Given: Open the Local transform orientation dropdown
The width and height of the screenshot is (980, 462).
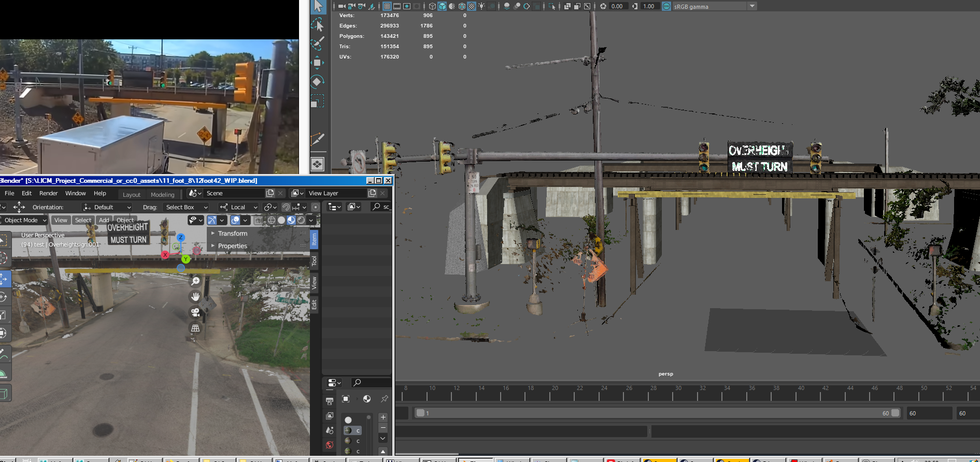Looking at the screenshot, I should (239, 207).
